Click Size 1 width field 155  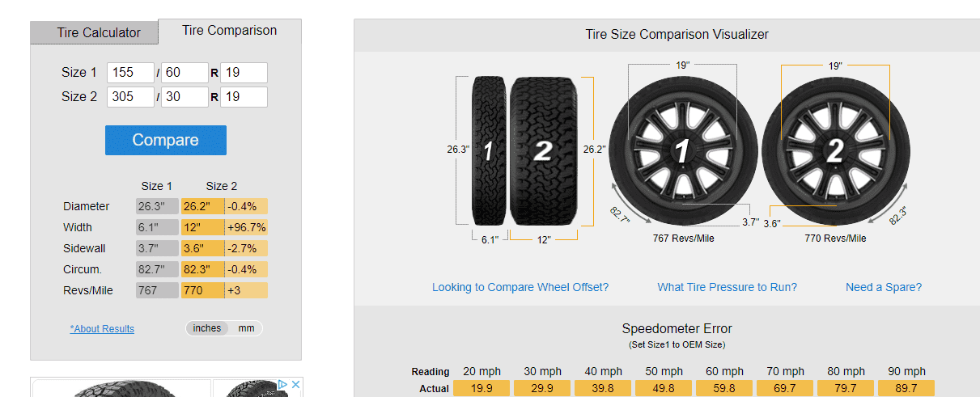click(x=130, y=73)
